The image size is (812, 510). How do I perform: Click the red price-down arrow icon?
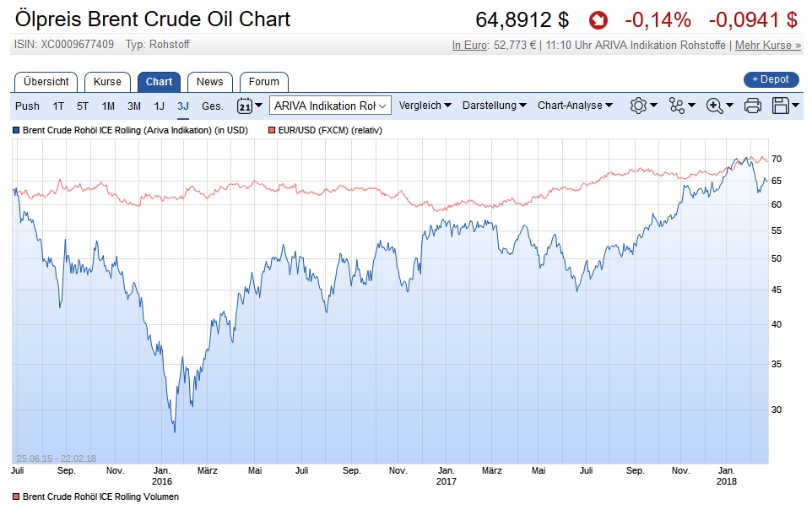click(x=598, y=19)
